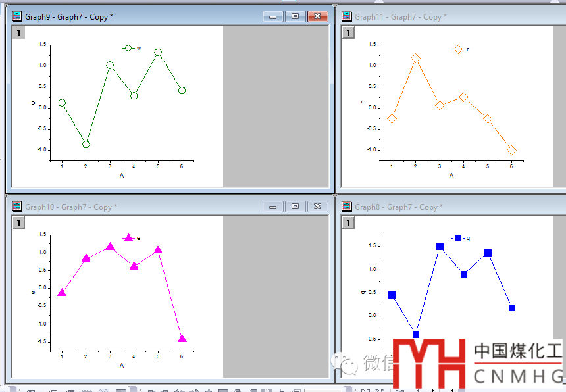Viewport: 566px width, 392px height.
Task: Select the Y axis title r in Graph11
Action: pos(363,103)
